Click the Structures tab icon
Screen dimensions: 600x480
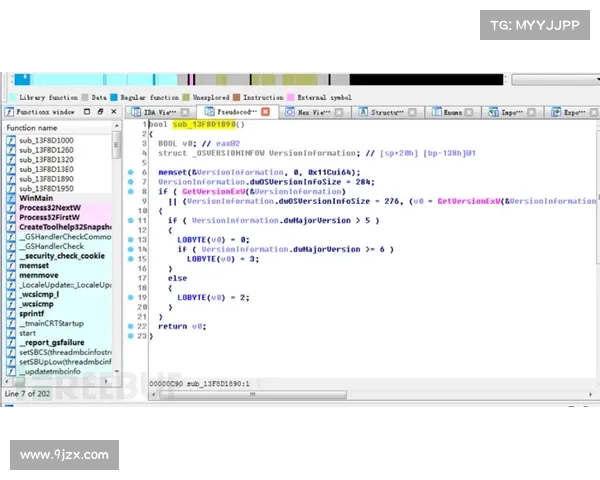coord(362,113)
